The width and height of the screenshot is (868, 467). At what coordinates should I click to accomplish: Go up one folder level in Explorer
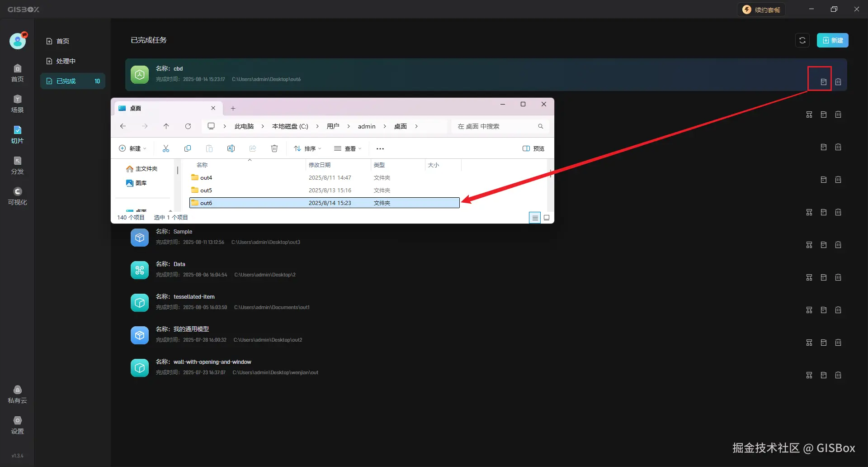(166, 126)
